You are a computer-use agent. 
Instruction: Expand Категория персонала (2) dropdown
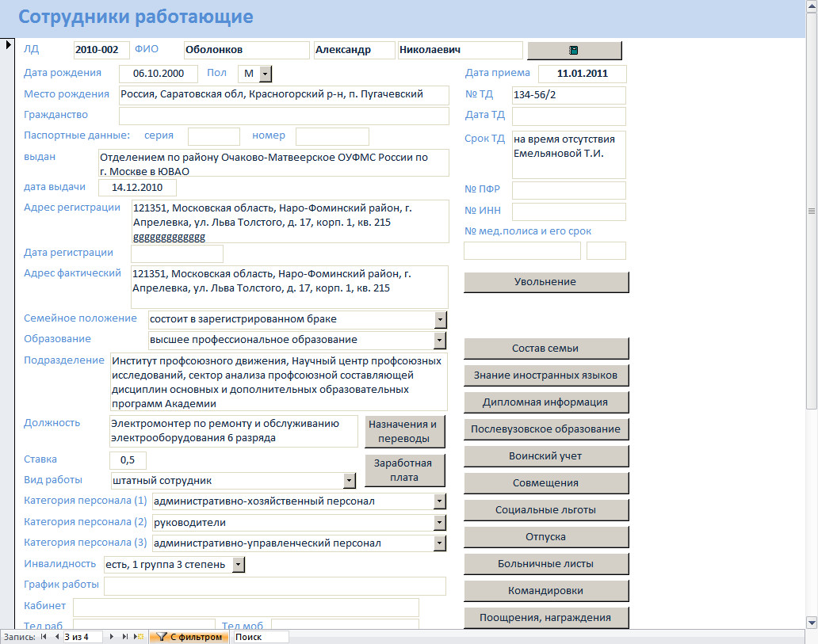(440, 523)
